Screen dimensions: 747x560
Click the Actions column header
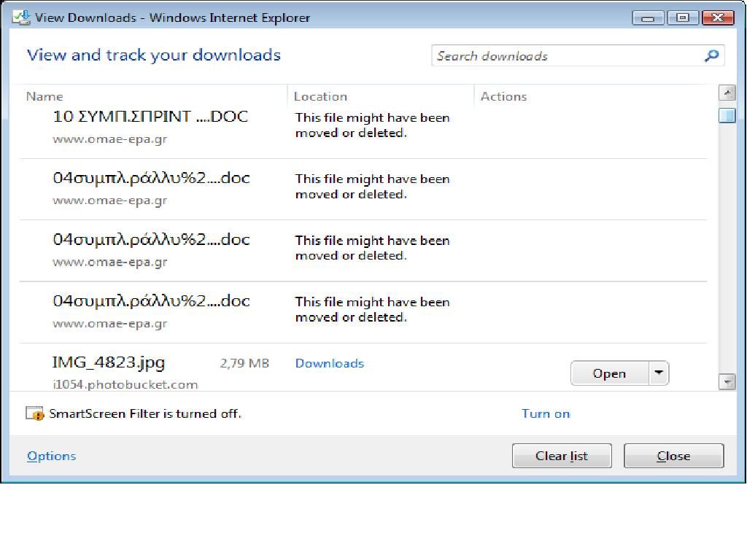tap(503, 96)
